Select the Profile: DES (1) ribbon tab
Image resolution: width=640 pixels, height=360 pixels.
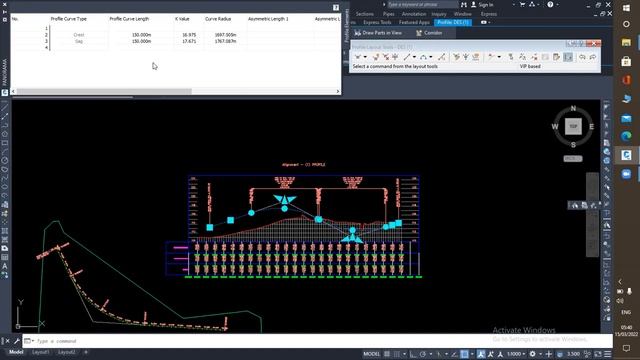tap(453, 22)
